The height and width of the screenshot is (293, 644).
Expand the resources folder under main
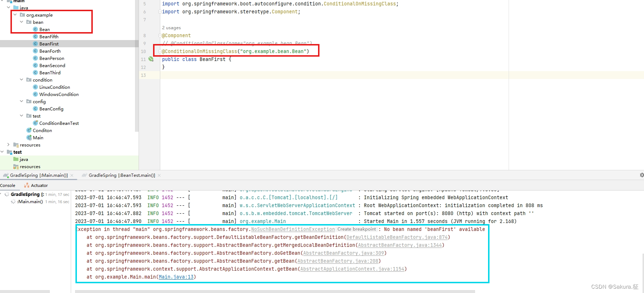click(x=9, y=145)
